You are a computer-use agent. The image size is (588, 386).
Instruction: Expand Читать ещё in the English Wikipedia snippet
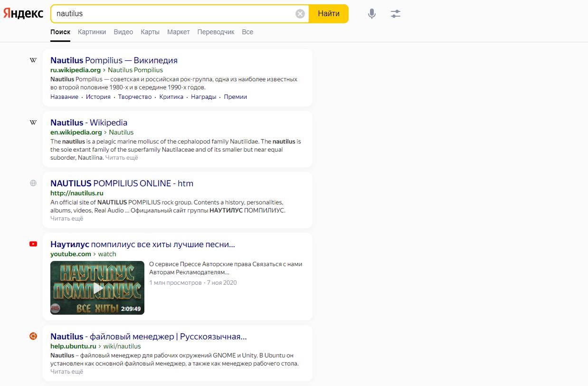pyautogui.click(x=122, y=157)
